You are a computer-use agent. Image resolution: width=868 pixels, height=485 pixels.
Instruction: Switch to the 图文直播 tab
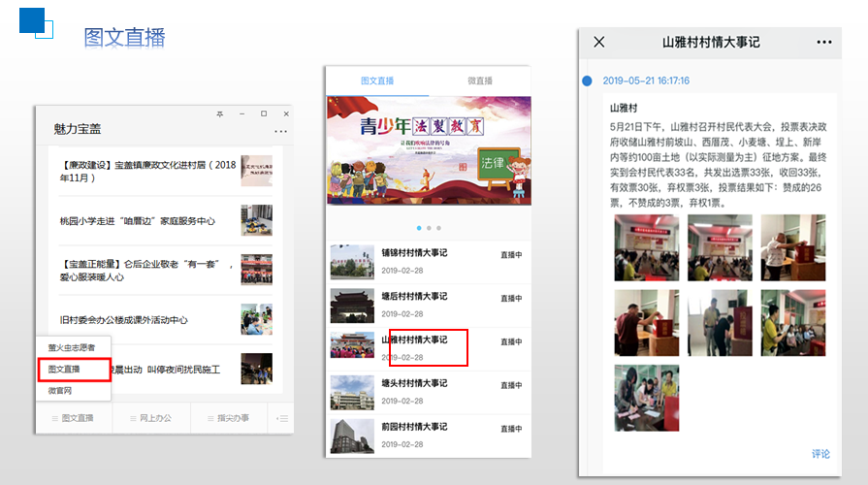point(377,81)
